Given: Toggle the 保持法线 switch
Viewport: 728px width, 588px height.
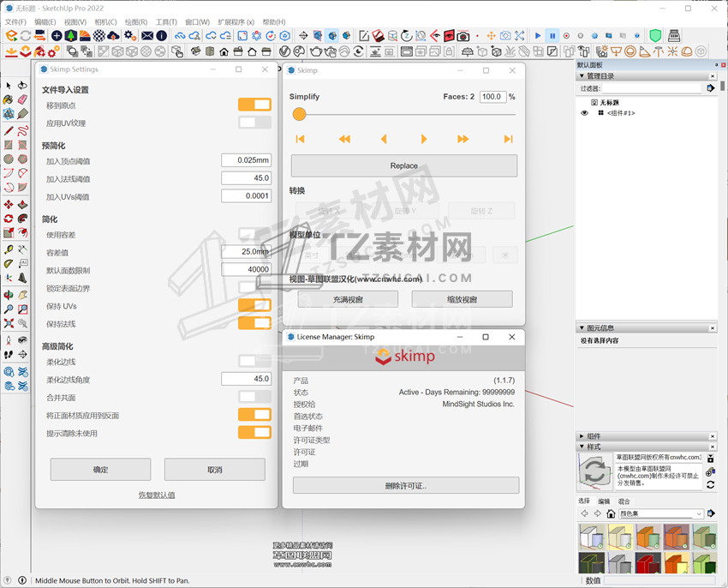Looking at the screenshot, I should [254, 323].
